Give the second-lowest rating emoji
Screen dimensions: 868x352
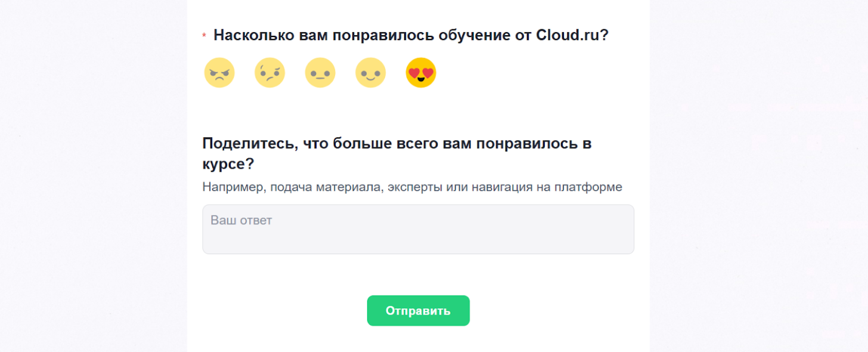tap(269, 73)
